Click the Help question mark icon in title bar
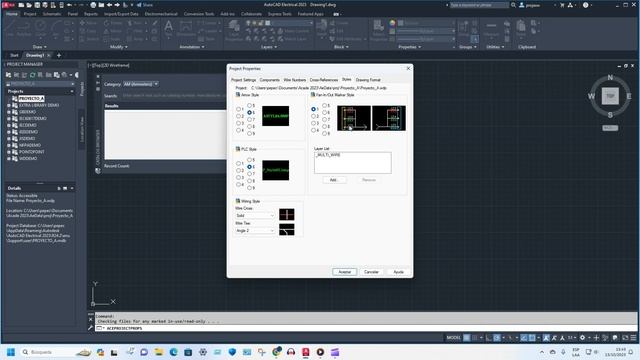The image size is (640, 360). point(586,5)
